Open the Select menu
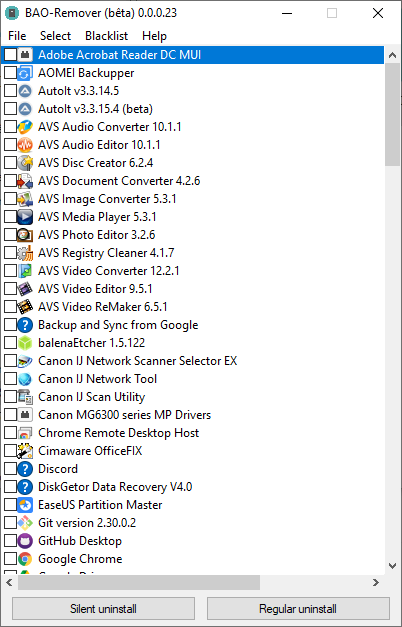The image size is (402, 627). point(55,36)
